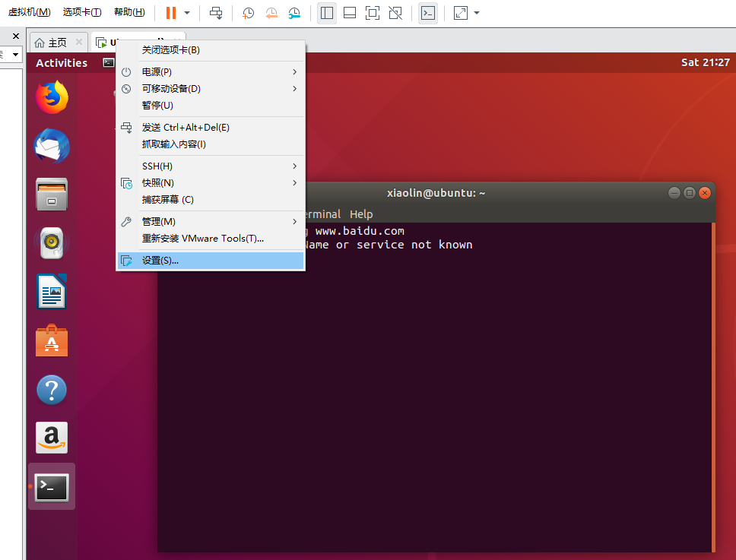This screenshot has width=736, height=560.
Task: Open the 帮助(H) menu
Action: pyautogui.click(x=129, y=11)
